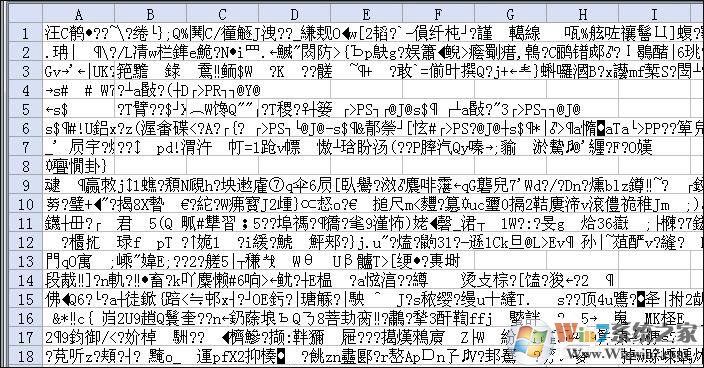Click cell text "←s$" in row 5
This screenshot has width=704, height=368.
57,110
